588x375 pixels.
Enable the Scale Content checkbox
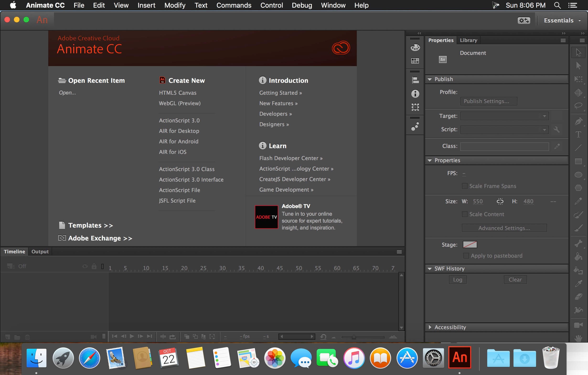click(465, 214)
